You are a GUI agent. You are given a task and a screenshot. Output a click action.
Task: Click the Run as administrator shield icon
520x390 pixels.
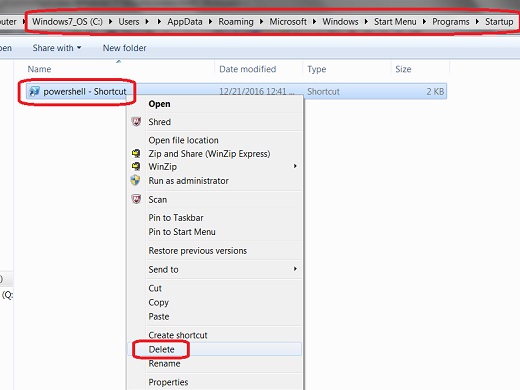click(135, 180)
